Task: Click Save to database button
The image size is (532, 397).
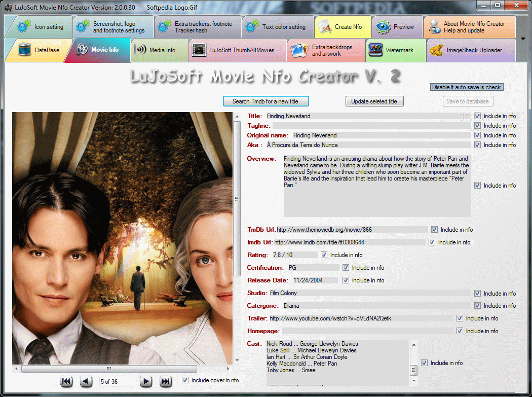Action: (468, 101)
